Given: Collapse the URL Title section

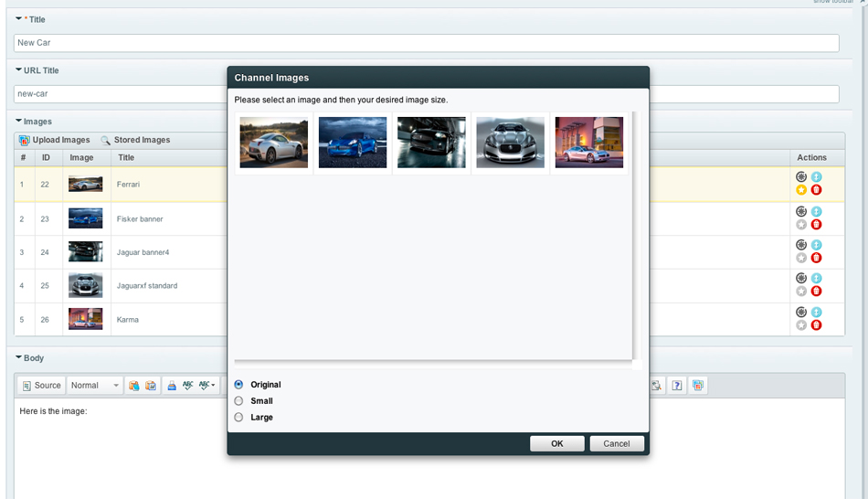Looking at the screenshot, I should pos(19,69).
